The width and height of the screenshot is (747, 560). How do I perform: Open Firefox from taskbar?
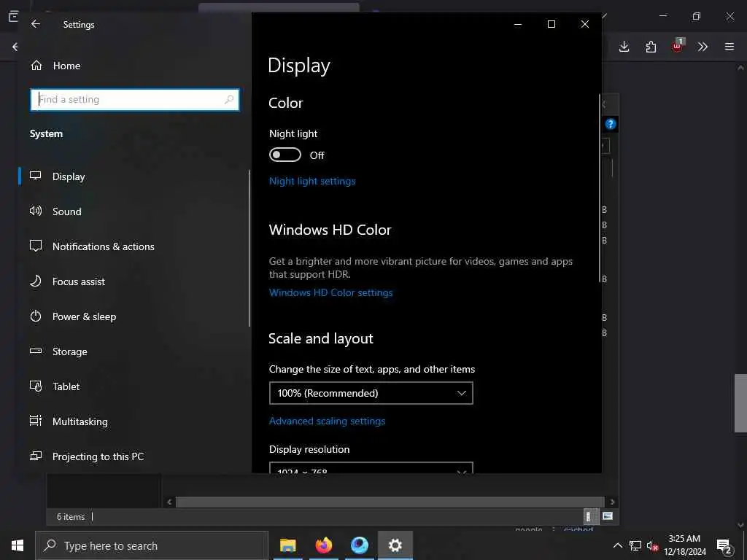click(x=323, y=545)
